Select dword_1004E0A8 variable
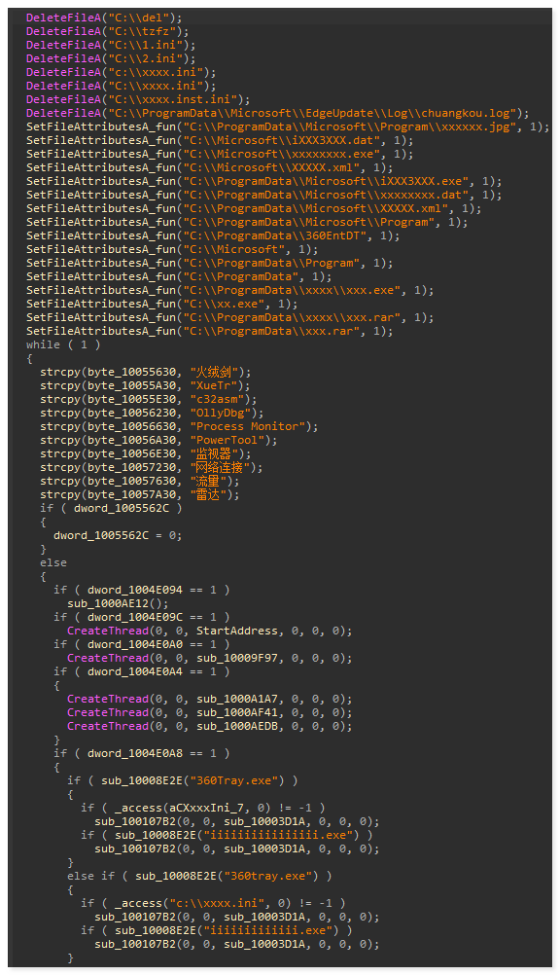Screen dimensions: 560x975 point(135,754)
